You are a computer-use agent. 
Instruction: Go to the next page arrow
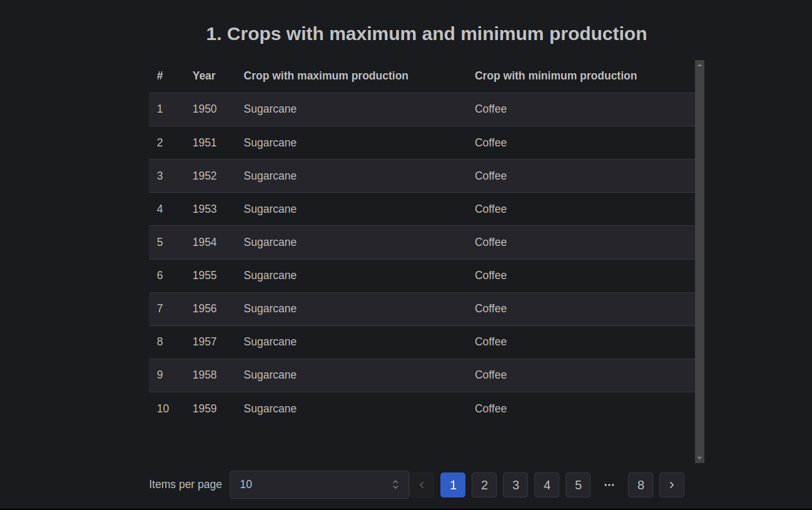click(x=671, y=485)
